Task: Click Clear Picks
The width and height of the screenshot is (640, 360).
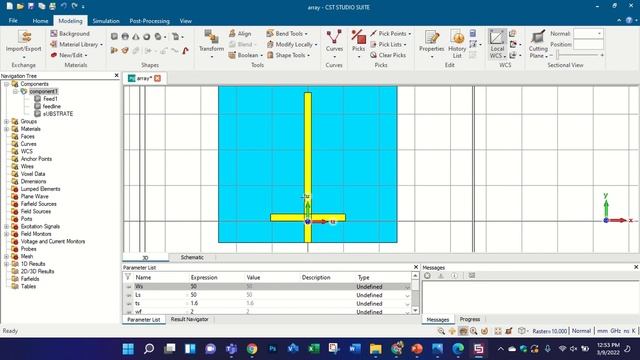Action: pyautogui.click(x=388, y=55)
